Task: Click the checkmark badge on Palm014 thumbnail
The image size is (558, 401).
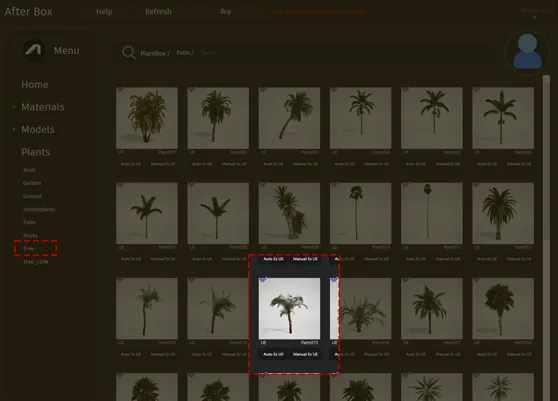Action: pyautogui.click(x=192, y=280)
